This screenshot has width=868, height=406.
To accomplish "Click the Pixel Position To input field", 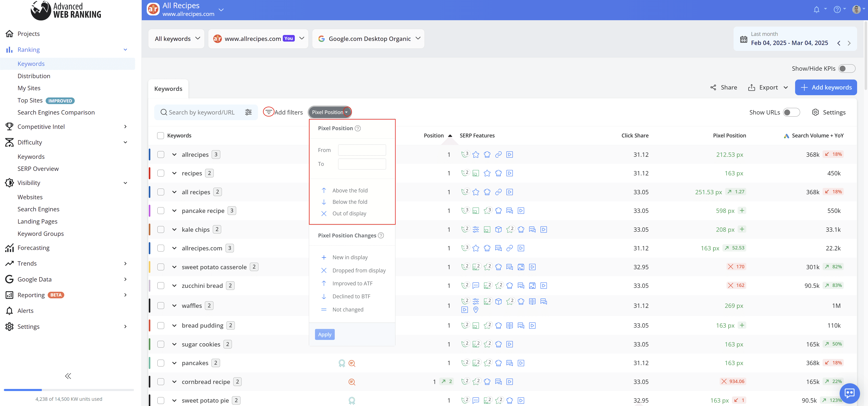I will tap(362, 164).
